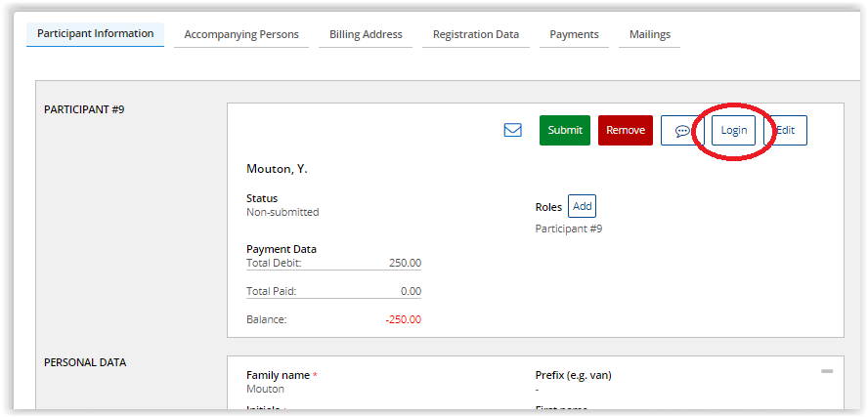
Task: Go to the Registration Data tab
Action: coord(476,34)
